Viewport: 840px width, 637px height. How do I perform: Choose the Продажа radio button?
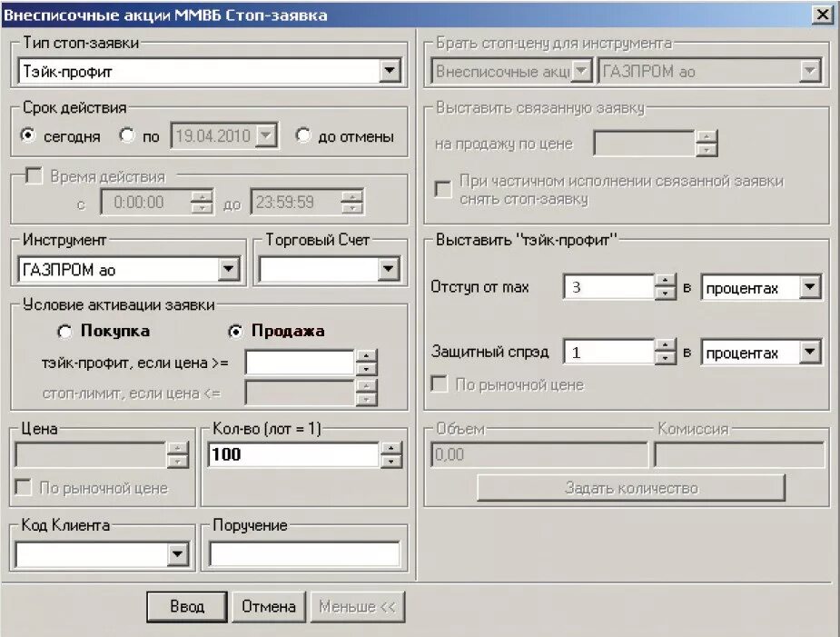234,332
